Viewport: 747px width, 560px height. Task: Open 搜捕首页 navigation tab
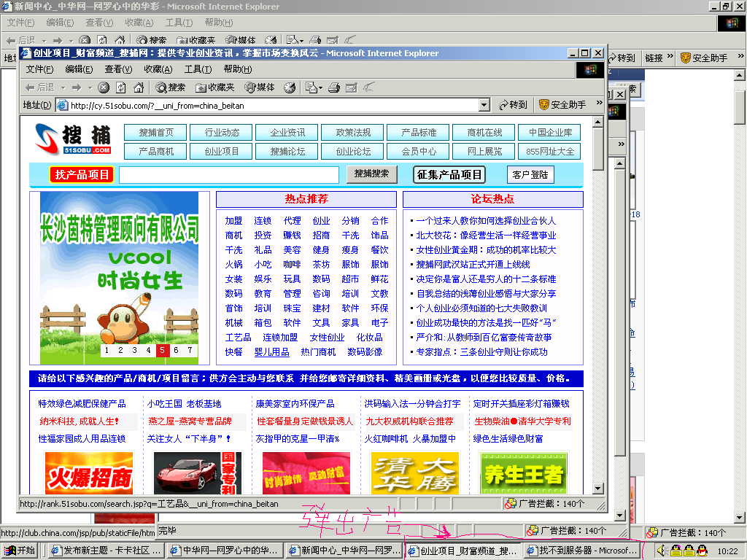[x=156, y=133]
